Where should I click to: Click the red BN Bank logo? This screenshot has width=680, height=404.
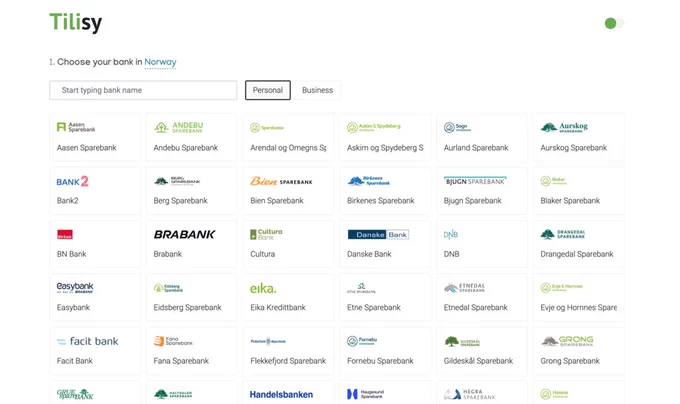[65, 235]
